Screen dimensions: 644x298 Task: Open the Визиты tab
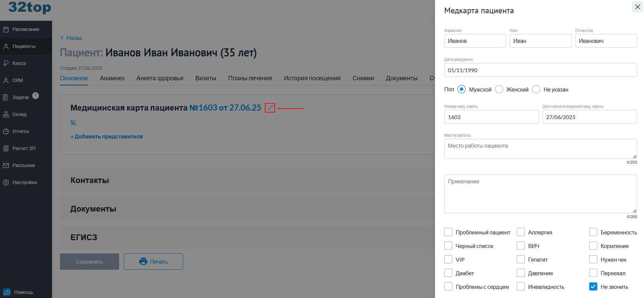click(x=206, y=78)
